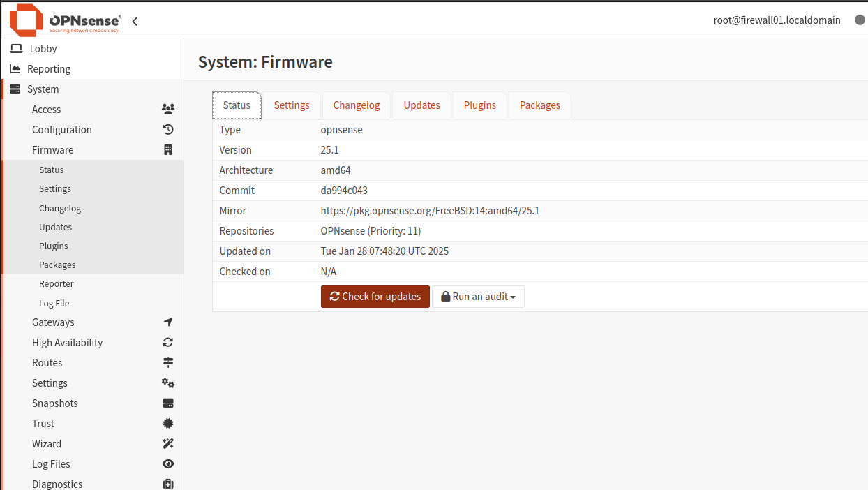Screen dimensions: 868x490
Task: Switch to the Changelog tab
Action: click(x=357, y=105)
